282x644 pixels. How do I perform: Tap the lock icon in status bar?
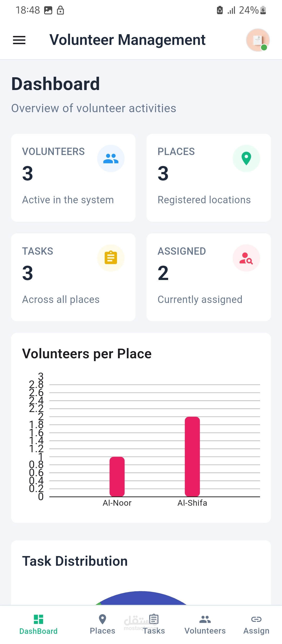60,10
